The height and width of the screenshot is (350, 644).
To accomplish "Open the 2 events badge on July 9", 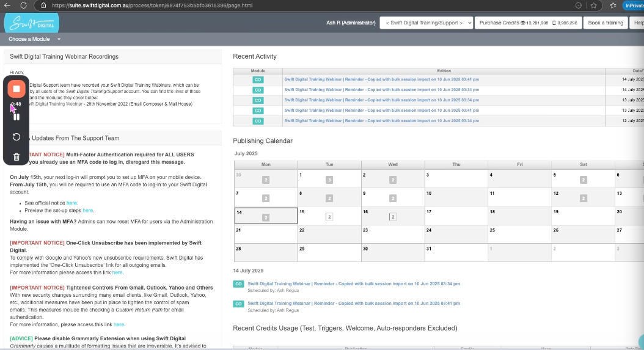I will pyautogui.click(x=393, y=199).
